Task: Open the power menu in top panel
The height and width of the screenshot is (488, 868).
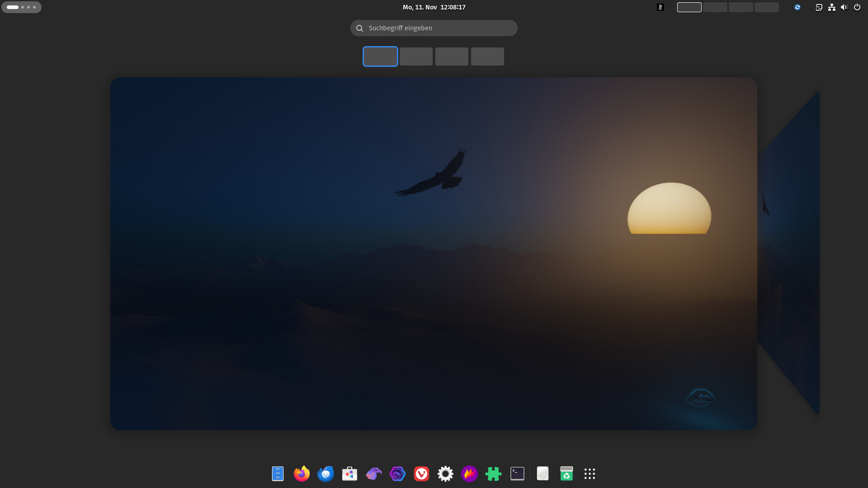Action: pyautogui.click(x=857, y=7)
